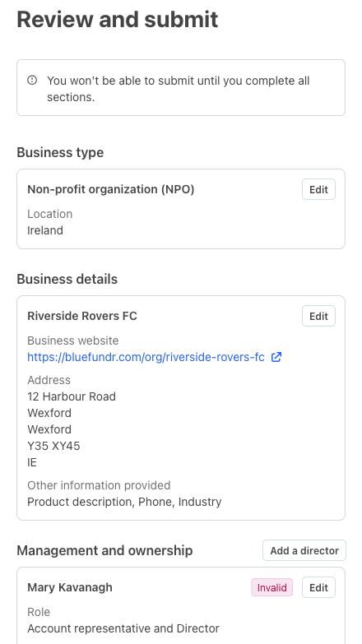Click the external link icon beside website URL

pyautogui.click(x=276, y=357)
